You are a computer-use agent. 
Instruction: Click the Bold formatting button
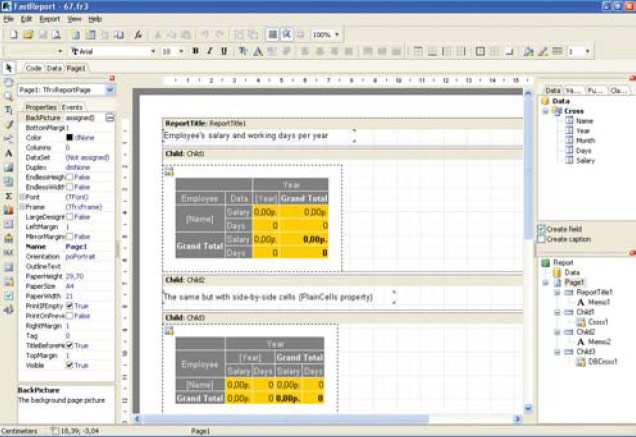[195, 51]
